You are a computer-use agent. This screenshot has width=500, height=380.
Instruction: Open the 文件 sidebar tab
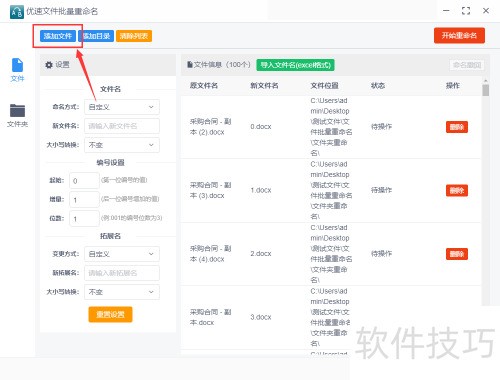[17, 70]
